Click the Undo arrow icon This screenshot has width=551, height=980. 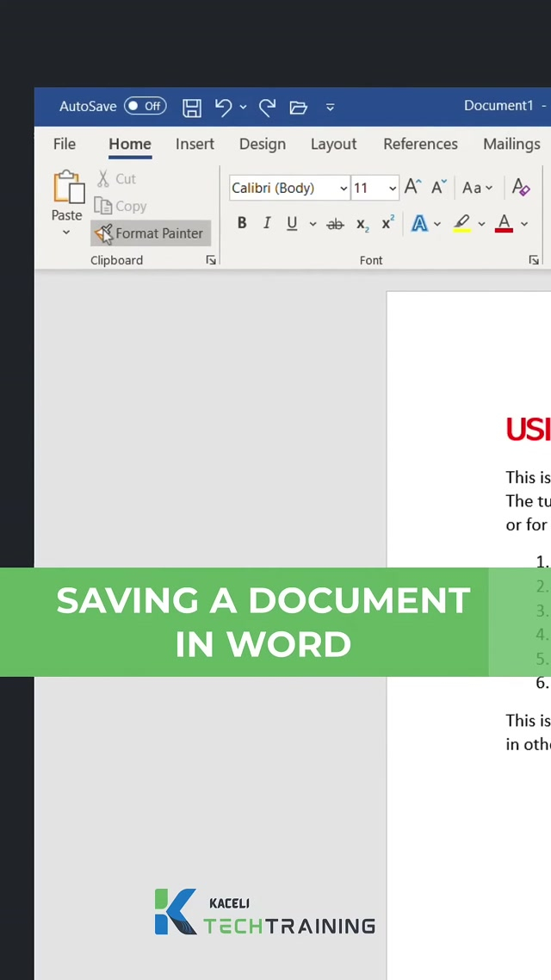pyautogui.click(x=224, y=107)
